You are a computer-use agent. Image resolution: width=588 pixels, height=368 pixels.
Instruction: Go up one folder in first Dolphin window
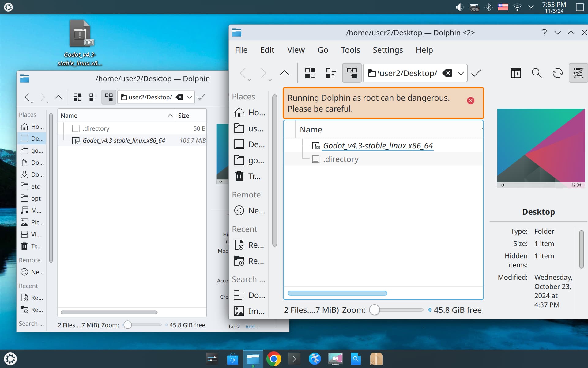coord(58,97)
